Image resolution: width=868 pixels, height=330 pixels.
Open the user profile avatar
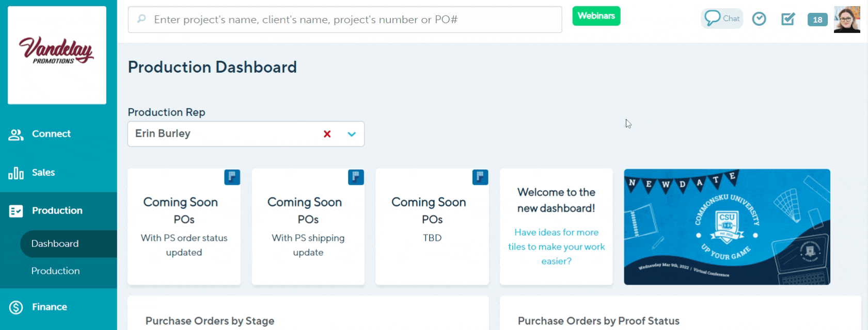point(847,20)
